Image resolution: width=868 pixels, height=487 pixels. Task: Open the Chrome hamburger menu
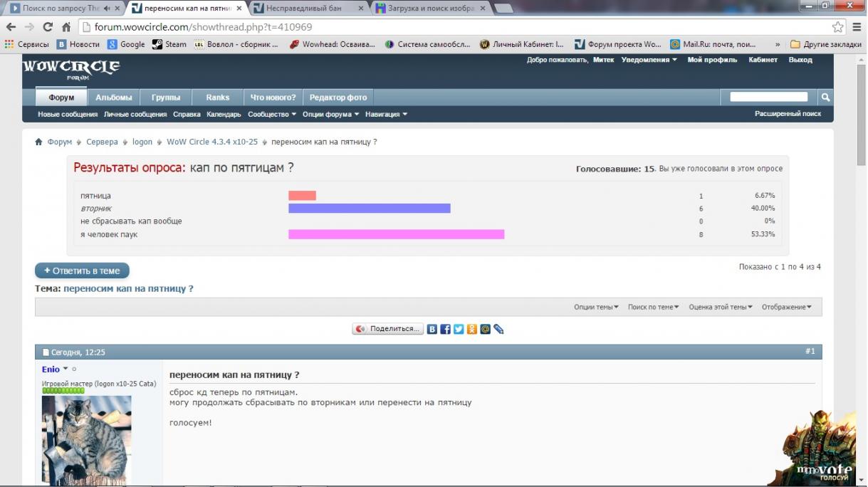[857, 27]
